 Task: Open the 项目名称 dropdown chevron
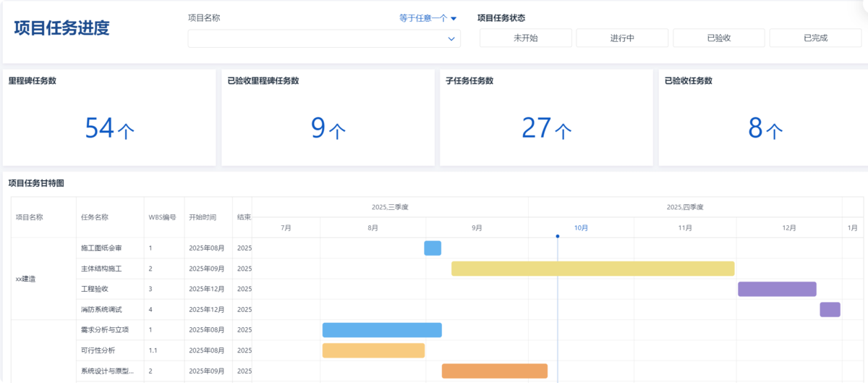pos(451,38)
